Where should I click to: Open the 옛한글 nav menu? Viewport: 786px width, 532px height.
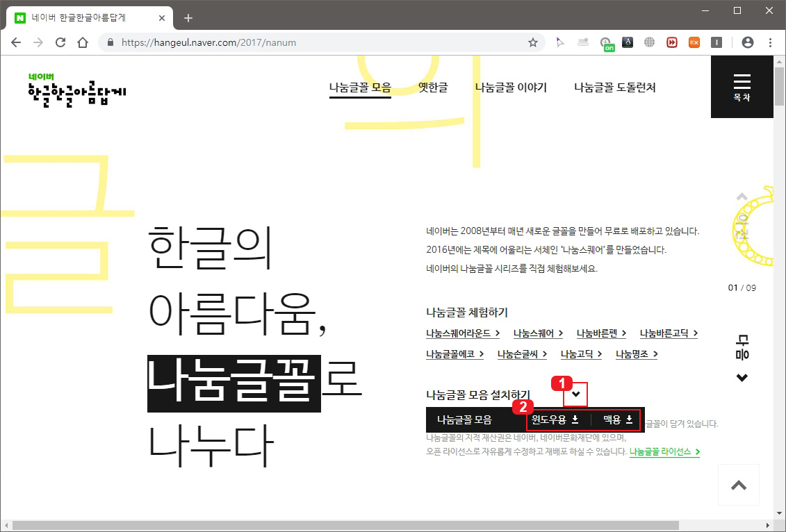click(x=433, y=88)
